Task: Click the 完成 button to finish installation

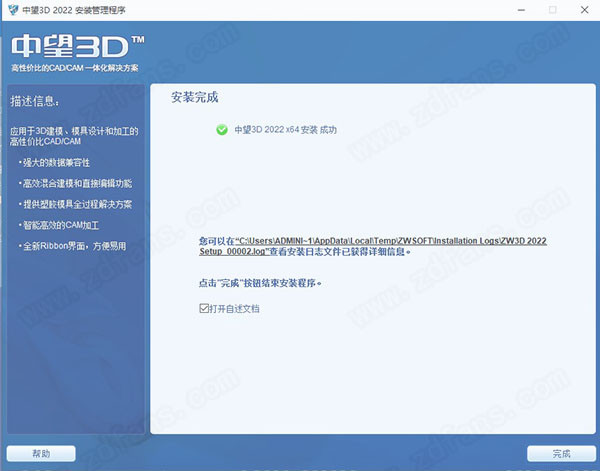Action: click(x=561, y=454)
